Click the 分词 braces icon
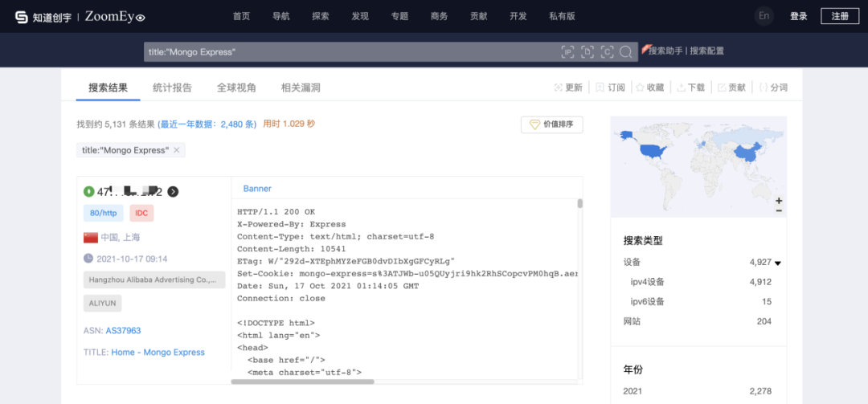Viewport: 868px width, 404px height. click(764, 88)
